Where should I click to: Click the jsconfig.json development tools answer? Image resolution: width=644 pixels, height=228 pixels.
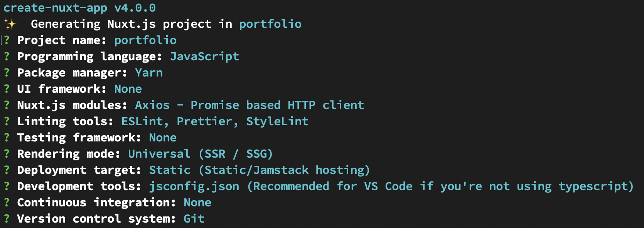(194, 186)
